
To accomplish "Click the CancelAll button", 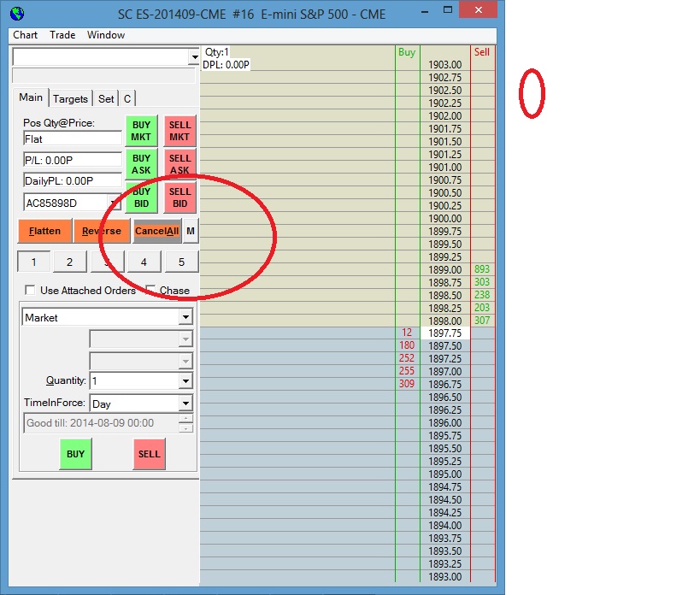I will (x=156, y=231).
